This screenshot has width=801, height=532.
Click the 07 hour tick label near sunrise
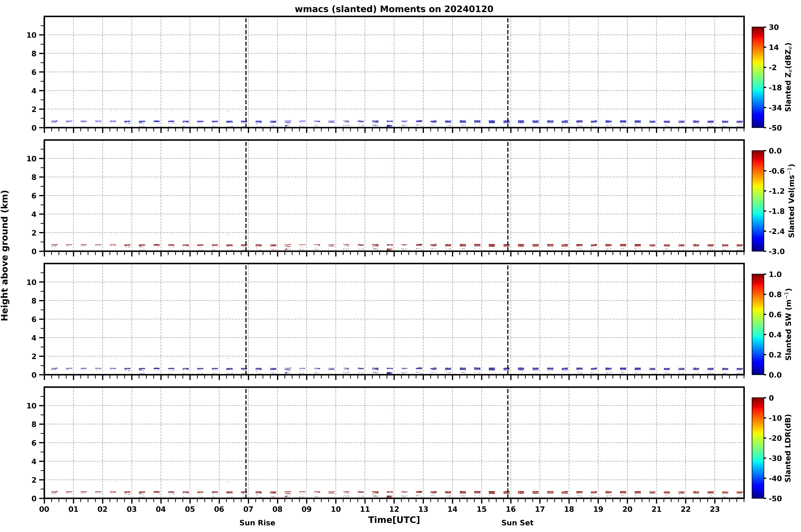tap(248, 509)
